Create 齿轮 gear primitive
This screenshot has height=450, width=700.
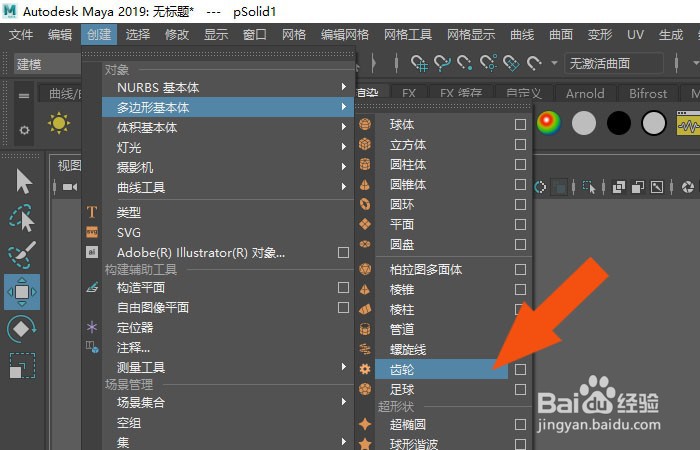click(x=442, y=370)
